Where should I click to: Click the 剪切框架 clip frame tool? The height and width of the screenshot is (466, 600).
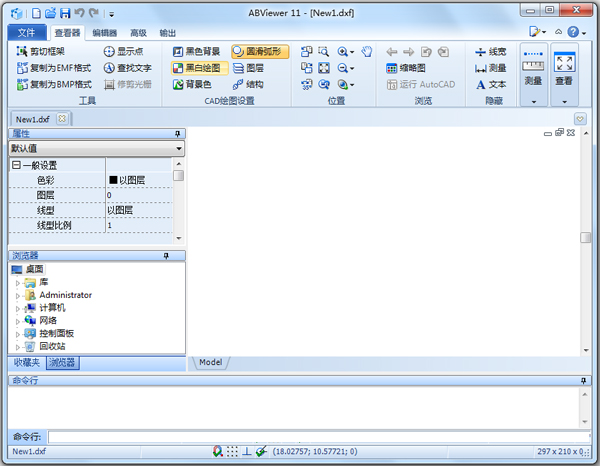tap(40, 51)
